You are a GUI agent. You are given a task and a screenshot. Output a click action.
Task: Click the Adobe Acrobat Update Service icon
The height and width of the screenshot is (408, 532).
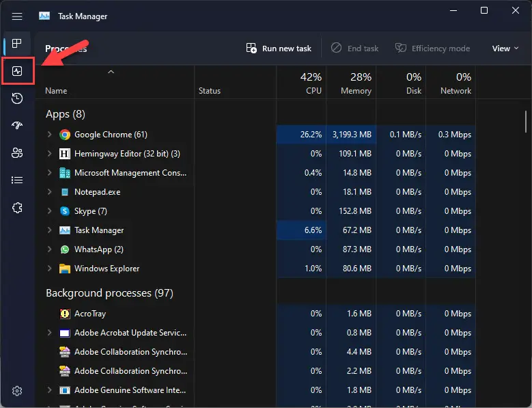click(x=64, y=333)
